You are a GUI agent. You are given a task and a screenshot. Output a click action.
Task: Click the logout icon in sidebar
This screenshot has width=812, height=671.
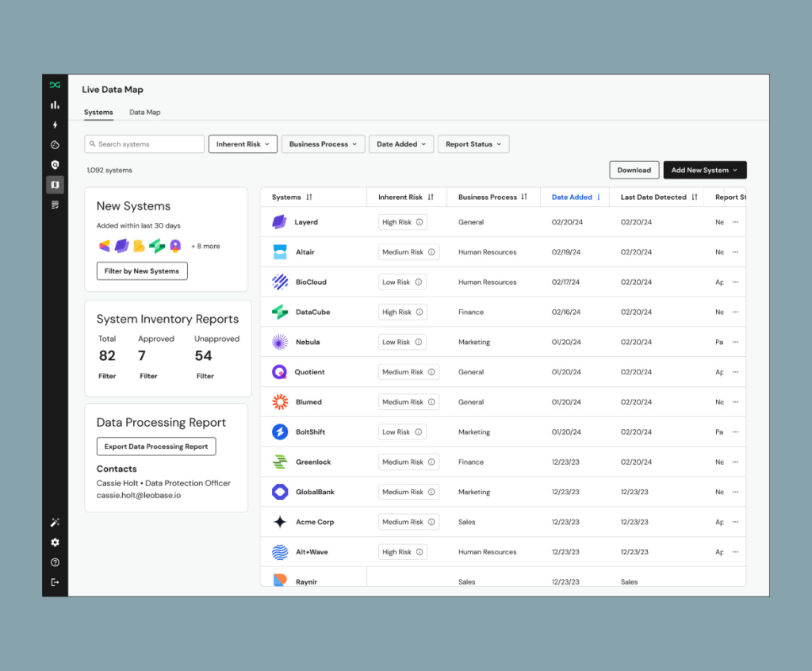(x=55, y=582)
